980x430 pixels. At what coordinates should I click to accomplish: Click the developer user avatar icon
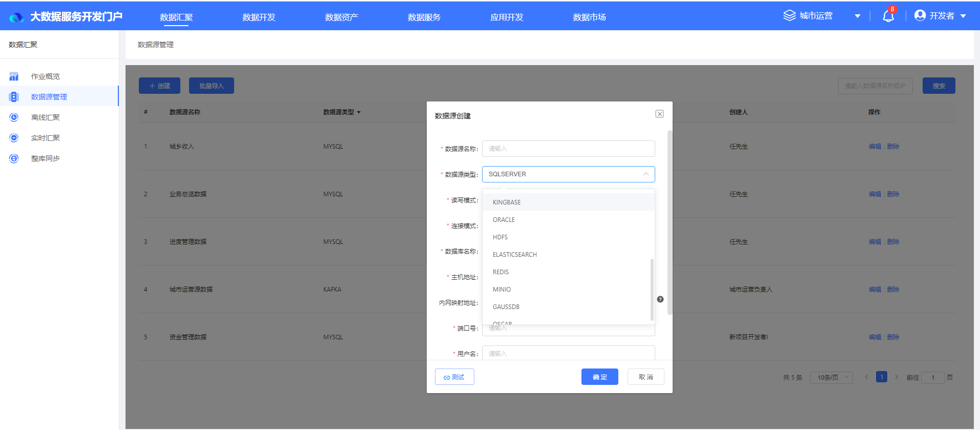coord(920,15)
